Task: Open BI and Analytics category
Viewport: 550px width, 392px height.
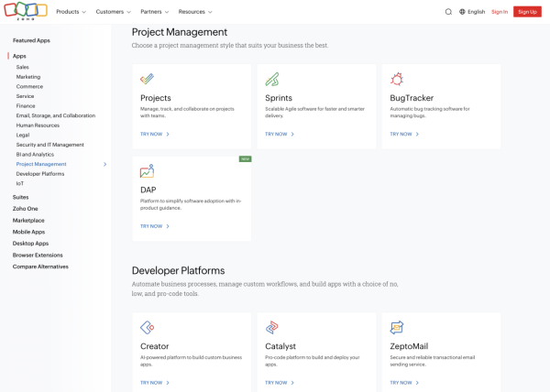Action: click(x=35, y=155)
